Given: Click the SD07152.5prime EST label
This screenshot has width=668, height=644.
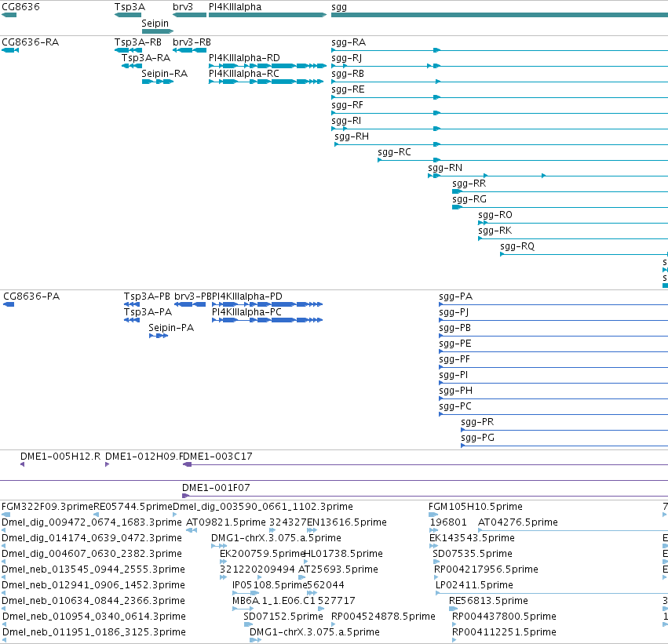Looking at the screenshot, I should click(283, 617).
